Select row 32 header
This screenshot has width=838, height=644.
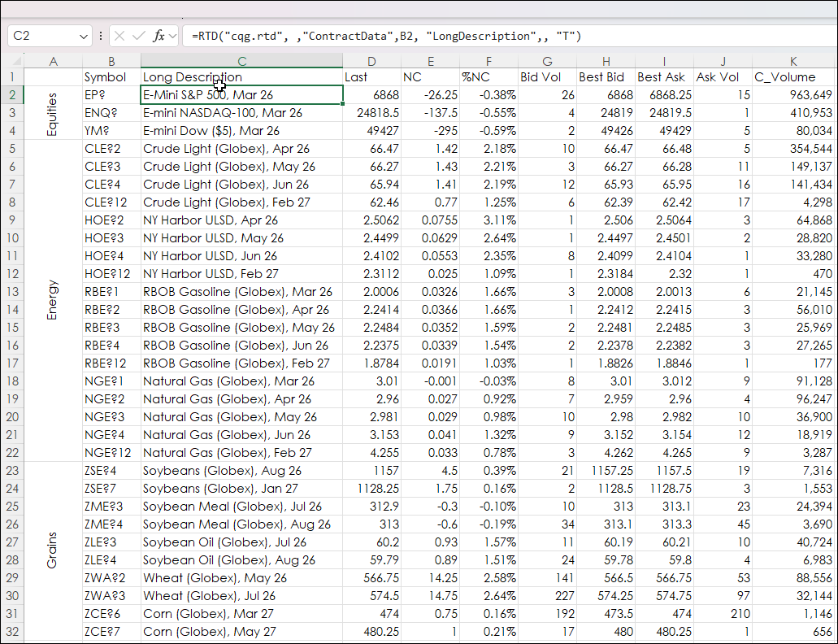(12, 632)
